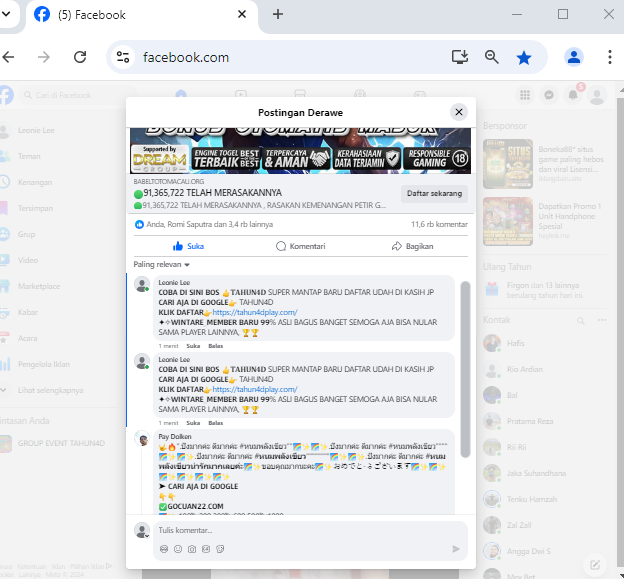Click Pay Dolken profile picture

pos(142,438)
